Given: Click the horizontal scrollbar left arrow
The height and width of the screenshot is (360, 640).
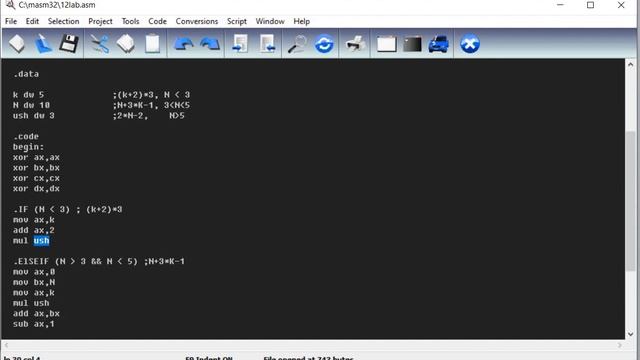Looking at the screenshot, I should (6, 345).
